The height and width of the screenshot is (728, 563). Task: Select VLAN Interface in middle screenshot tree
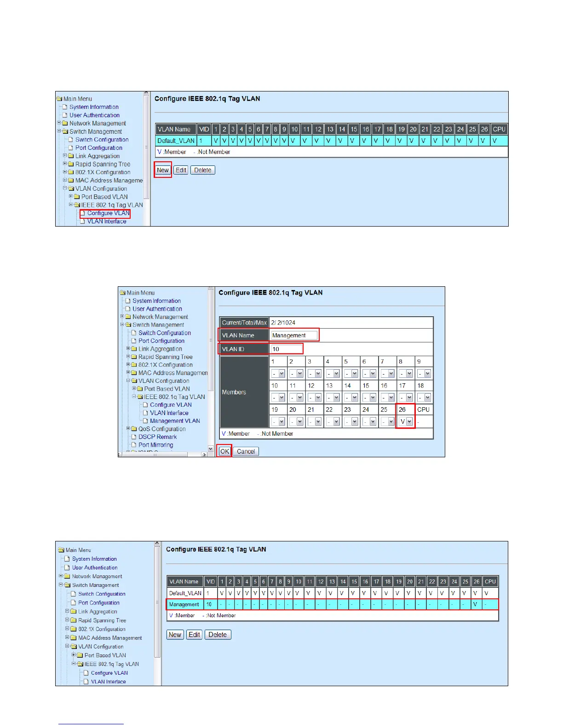(169, 413)
